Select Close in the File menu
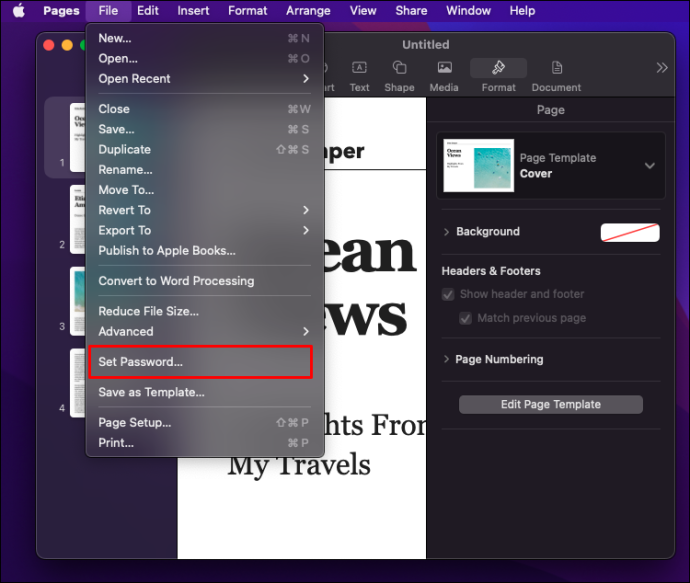This screenshot has width=690, height=583. tap(204, 109)
